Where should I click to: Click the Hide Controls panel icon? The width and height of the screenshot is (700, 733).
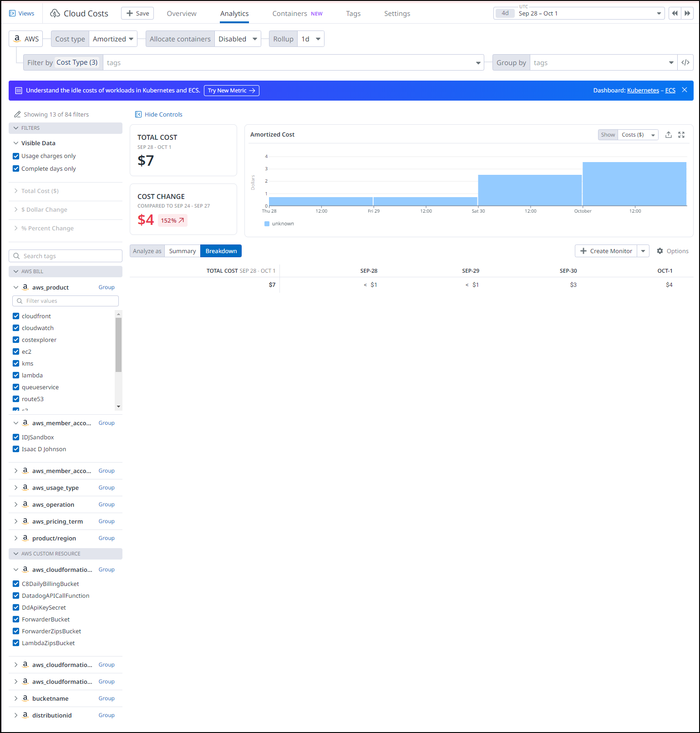pos(138,114)
